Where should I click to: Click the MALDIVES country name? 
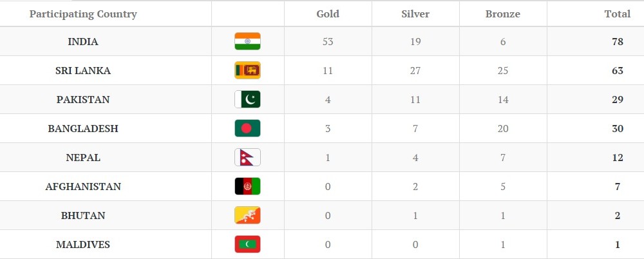click(x=83, y=245)
